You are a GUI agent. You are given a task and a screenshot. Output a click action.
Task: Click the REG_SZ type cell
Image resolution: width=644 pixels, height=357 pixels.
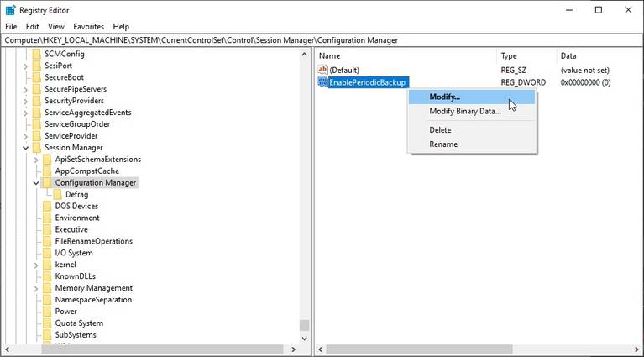pos(513,71)
